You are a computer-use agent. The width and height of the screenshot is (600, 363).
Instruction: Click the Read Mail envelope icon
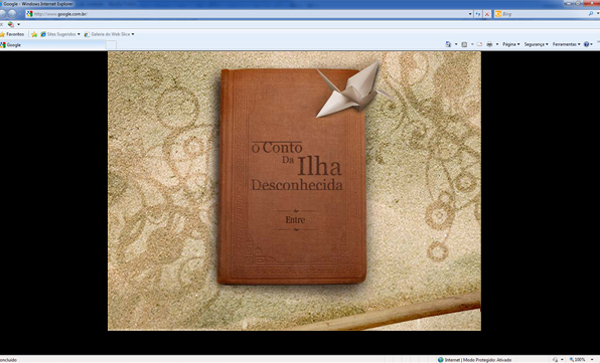pyautogui.click(x=479, y=44)
